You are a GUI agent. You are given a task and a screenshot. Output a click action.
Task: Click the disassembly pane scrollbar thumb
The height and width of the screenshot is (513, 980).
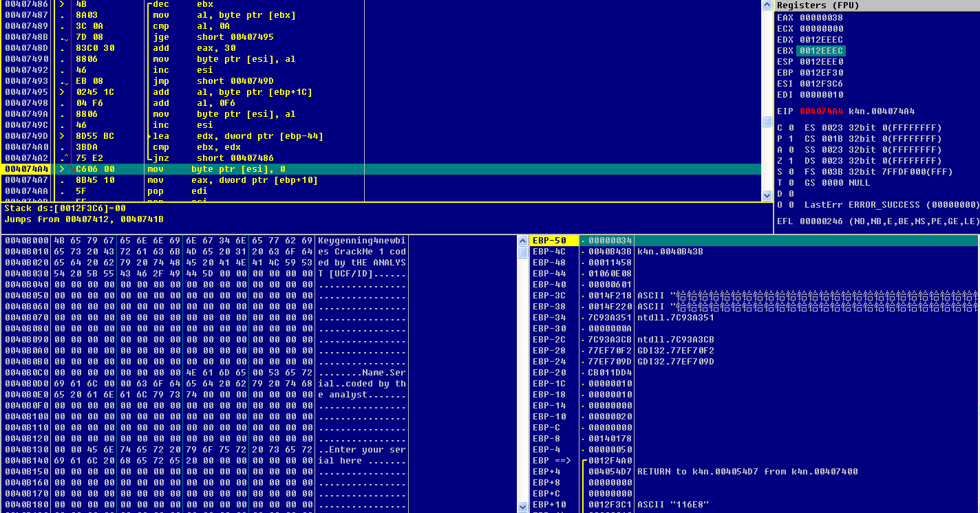(x=767, y=122)
